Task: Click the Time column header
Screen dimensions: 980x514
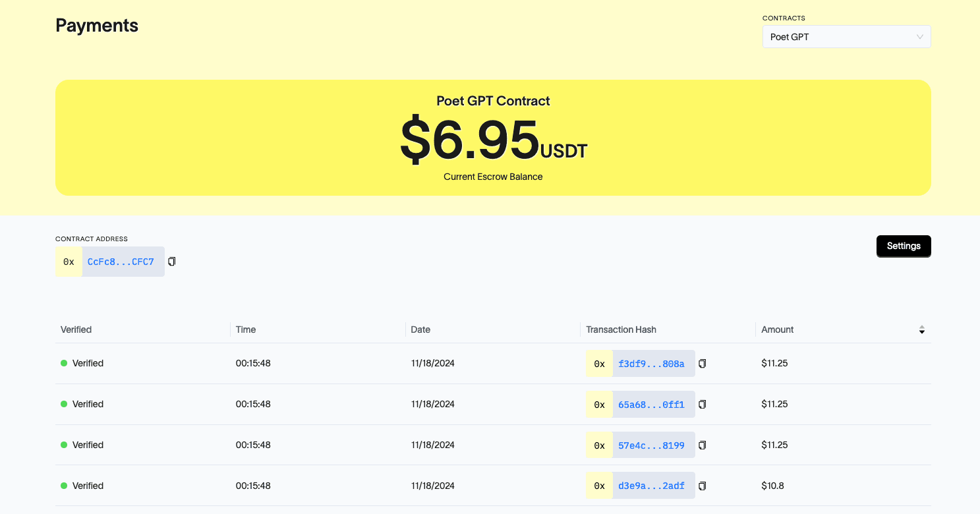Action: click(x=246, y=329)
